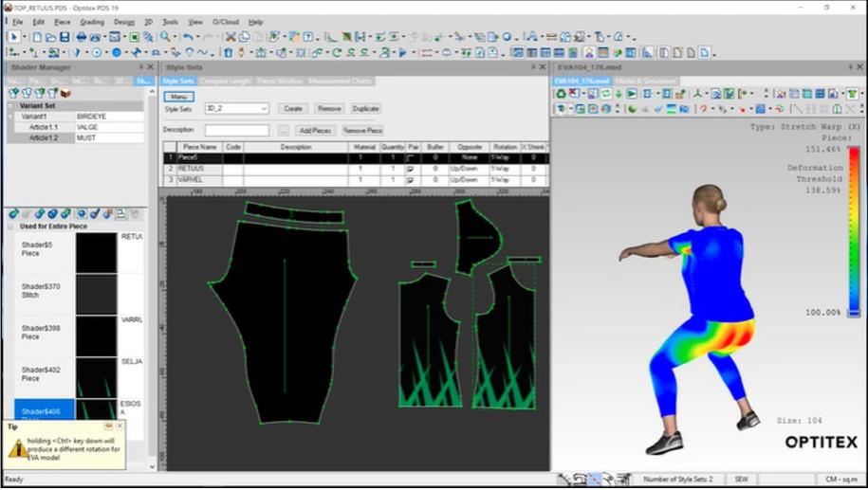
Task: Click Remove button next to Create
Action: (x=329, y=109)
